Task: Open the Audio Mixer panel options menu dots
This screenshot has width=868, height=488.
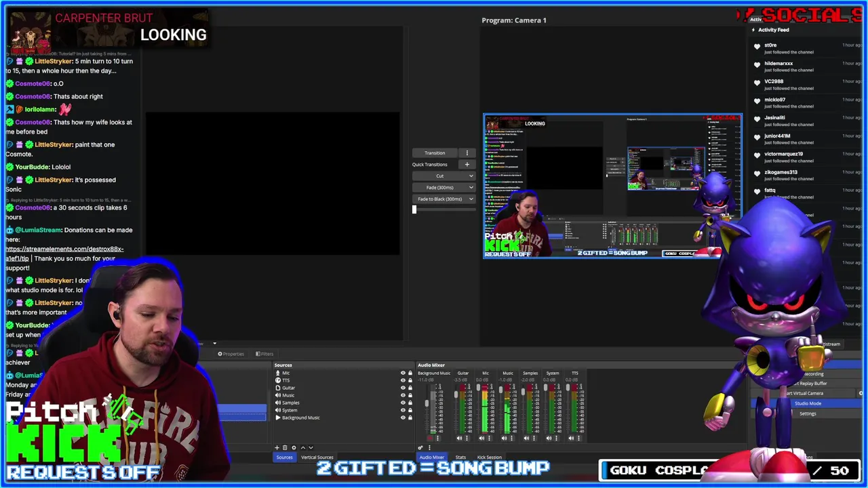Action: click(429, 447)
